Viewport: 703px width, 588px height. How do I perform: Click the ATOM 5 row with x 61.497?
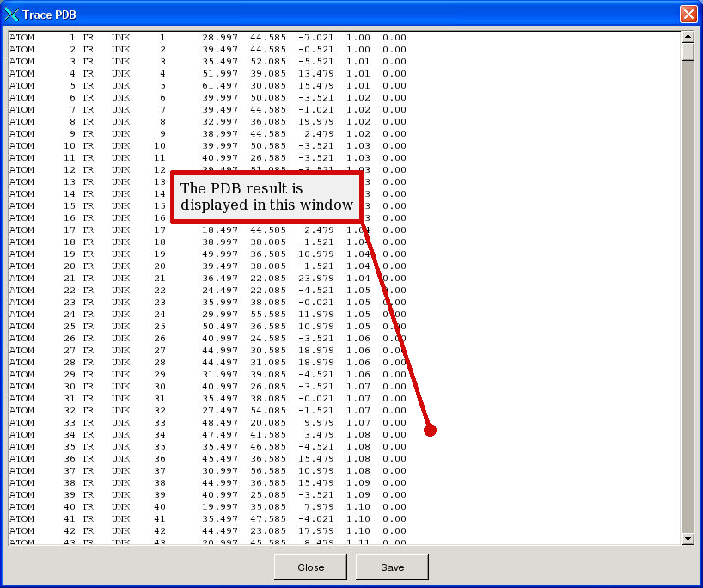click(206, 86)
